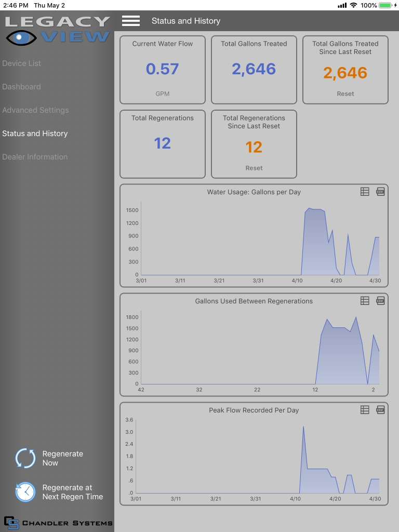This screenshot has height=532, width=399.
Task: Click the Status and History header title
Action: tap(186, 21)
